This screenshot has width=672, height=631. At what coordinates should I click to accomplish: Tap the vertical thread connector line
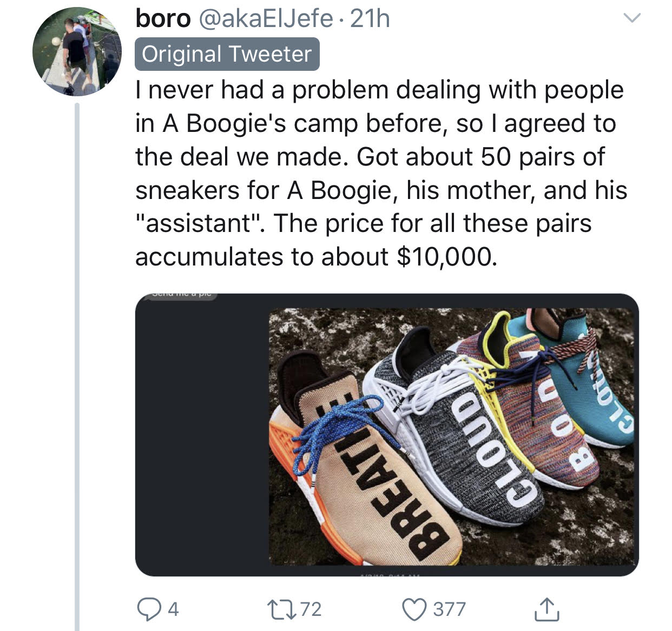[x=77, y=367]
